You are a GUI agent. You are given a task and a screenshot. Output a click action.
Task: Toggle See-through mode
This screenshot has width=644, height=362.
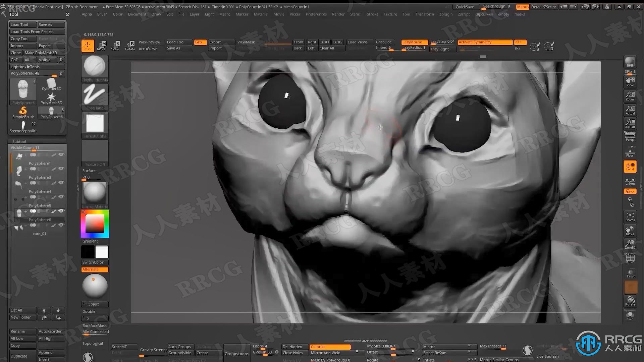496,7
